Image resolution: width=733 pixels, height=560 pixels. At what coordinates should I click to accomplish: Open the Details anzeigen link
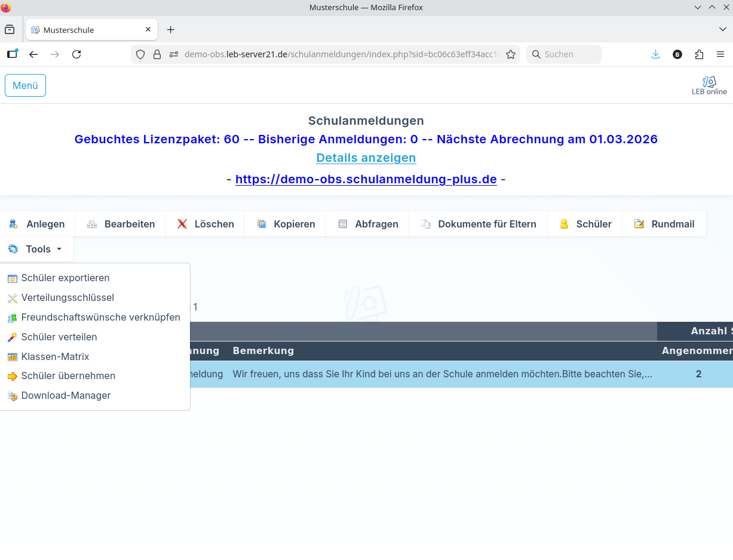366,158
